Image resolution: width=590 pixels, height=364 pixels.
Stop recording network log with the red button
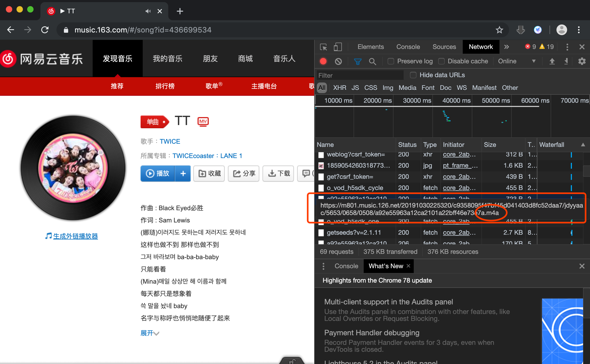point(323,61)
